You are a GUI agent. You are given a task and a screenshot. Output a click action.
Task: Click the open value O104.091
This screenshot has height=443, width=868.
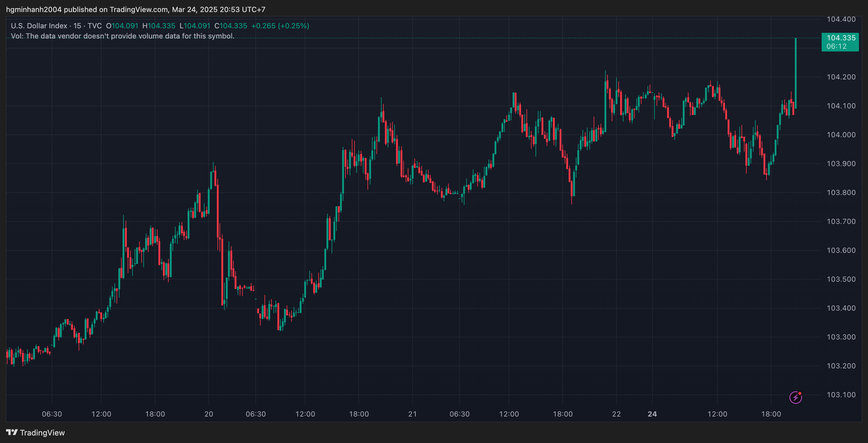[x=122, y=26]
